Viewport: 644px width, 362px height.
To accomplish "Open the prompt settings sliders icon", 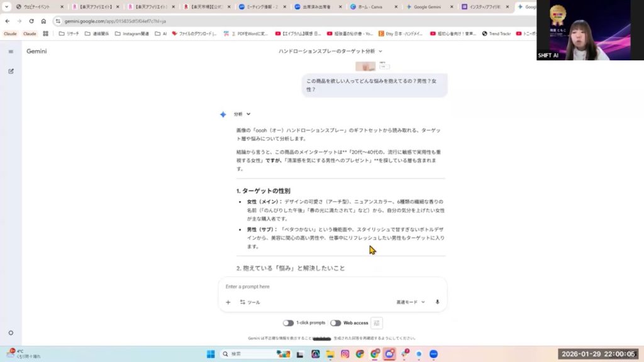I will [377, 323].
